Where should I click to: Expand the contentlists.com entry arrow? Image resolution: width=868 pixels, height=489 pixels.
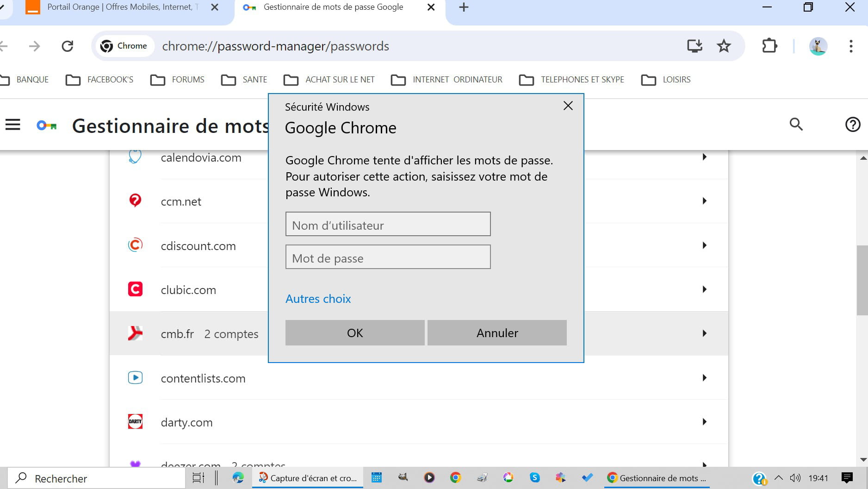pos(704,378)
